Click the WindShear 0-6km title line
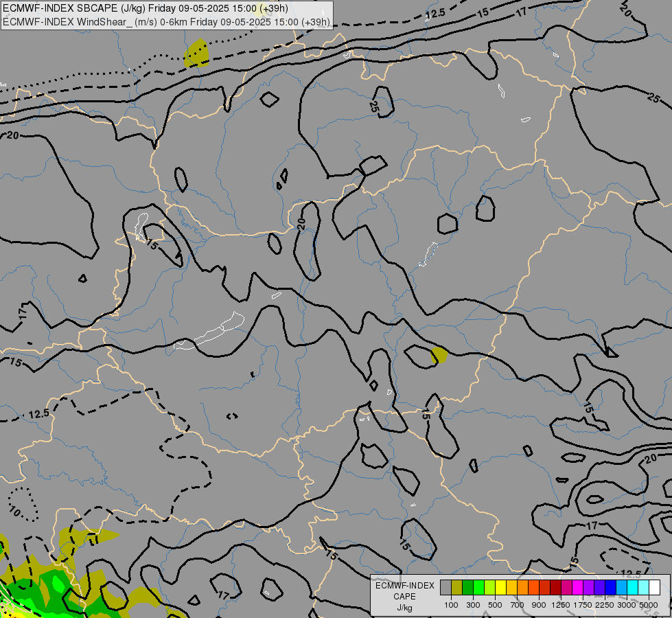This screenshot has width=672, height=618. [x=166, y=22]
